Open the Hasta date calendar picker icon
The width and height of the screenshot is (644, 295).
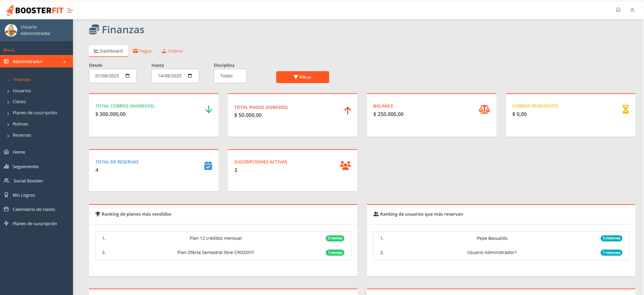point(190,76)
